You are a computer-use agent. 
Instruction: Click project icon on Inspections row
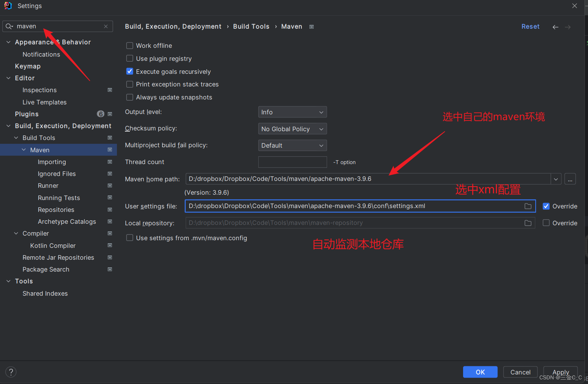pos(110,90)
